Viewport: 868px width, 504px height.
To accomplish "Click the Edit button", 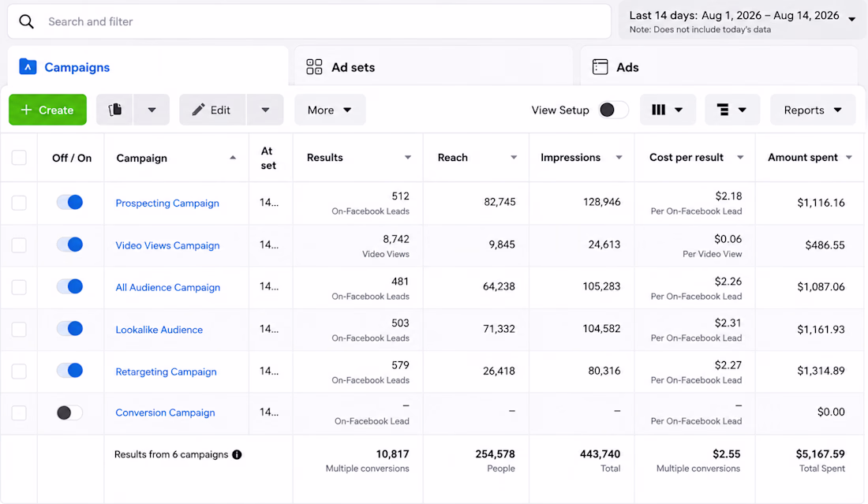I will (212, 110).
